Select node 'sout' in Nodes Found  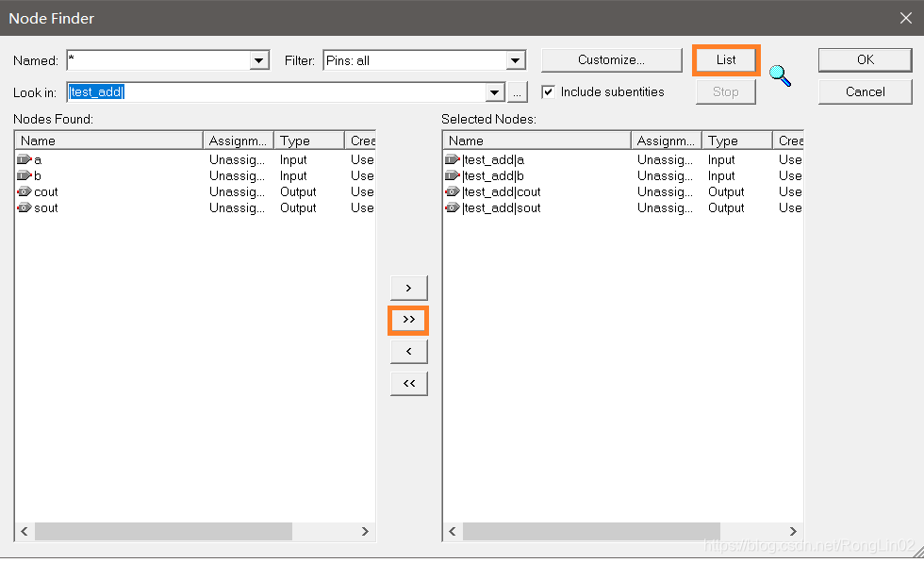point(46,208)
